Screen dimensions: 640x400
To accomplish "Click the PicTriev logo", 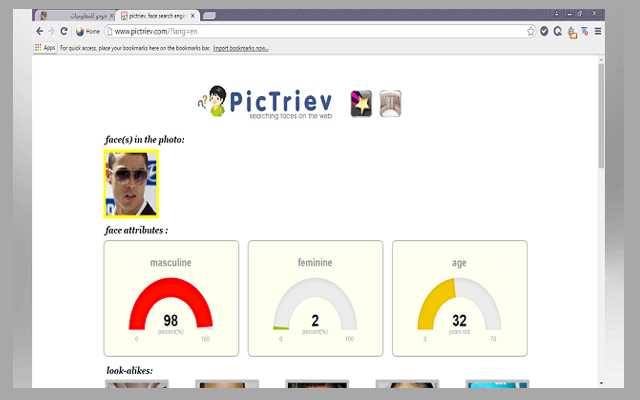I will point(269,103).
